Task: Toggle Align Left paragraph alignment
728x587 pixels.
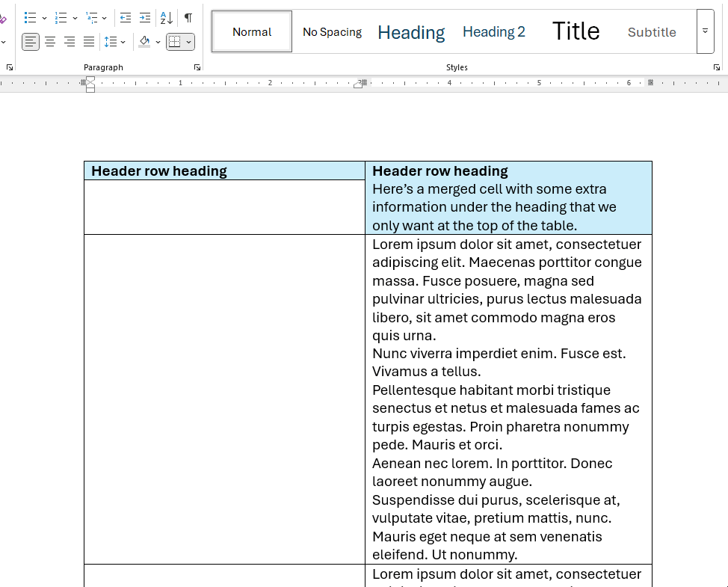Action: [x=31, y=42]
